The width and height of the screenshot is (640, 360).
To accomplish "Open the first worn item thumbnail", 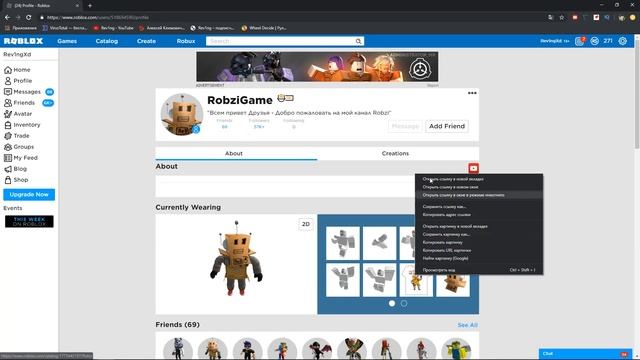I will 343,243.
